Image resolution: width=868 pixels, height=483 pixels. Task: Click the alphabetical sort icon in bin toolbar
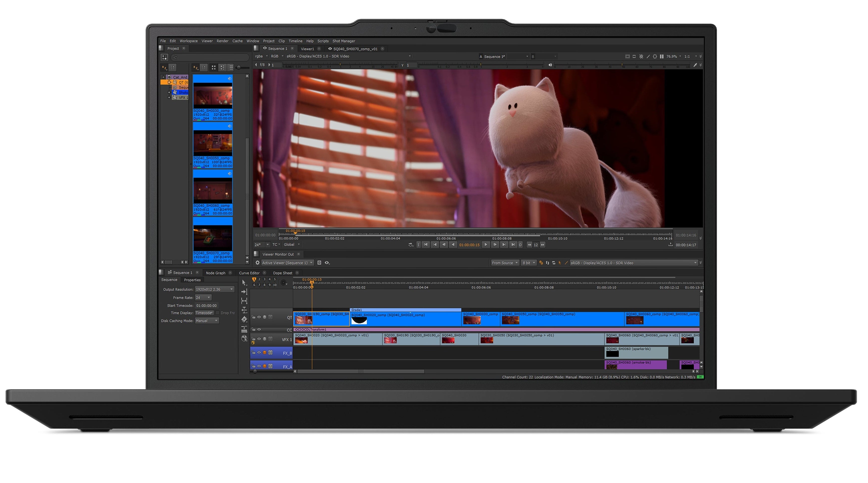[195, 68]
